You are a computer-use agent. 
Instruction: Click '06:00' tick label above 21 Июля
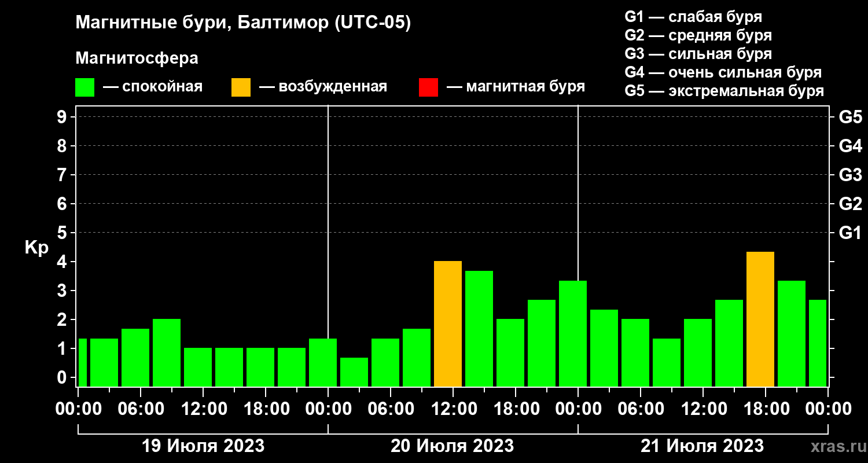(641, 409)
